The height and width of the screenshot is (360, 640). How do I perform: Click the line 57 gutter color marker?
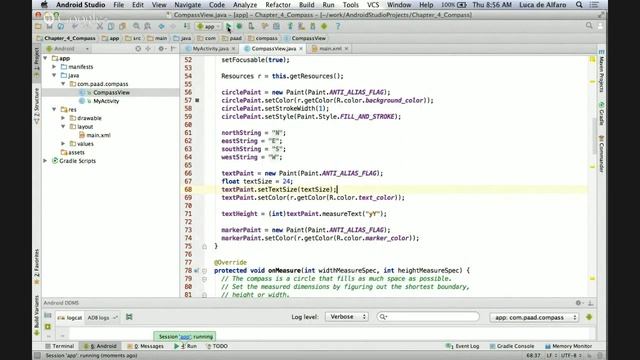pyautogui.click(x=197, y=100)
